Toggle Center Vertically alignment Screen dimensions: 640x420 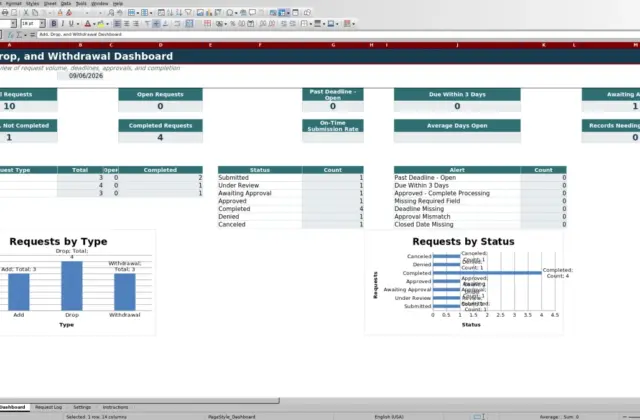[156, 24]
